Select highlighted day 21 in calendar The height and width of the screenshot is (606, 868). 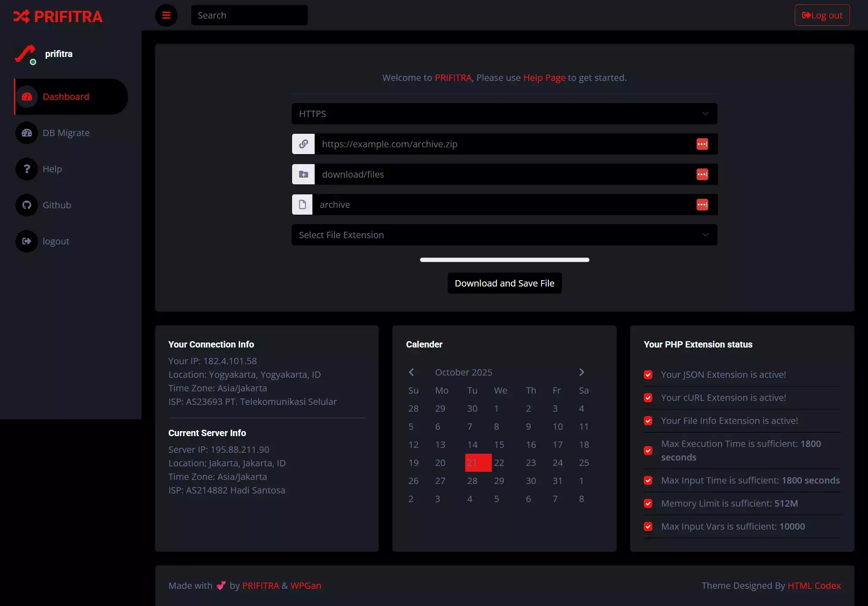point(478,463)
